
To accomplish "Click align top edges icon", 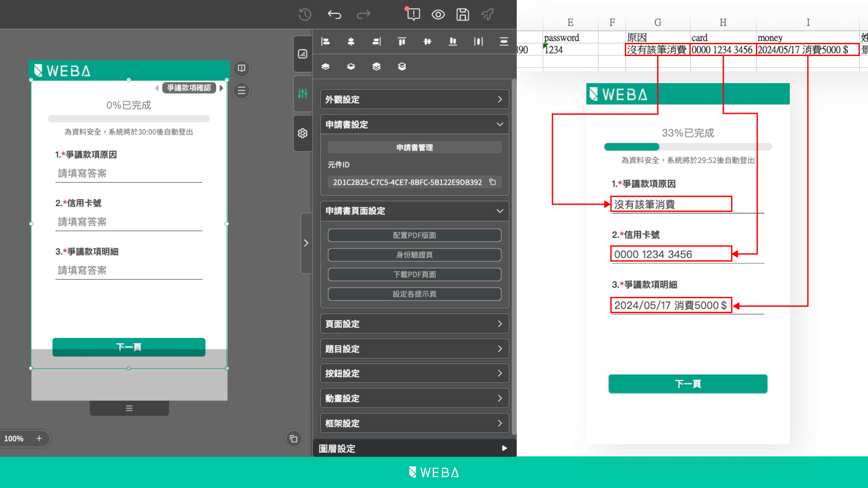I will point(401,42).
